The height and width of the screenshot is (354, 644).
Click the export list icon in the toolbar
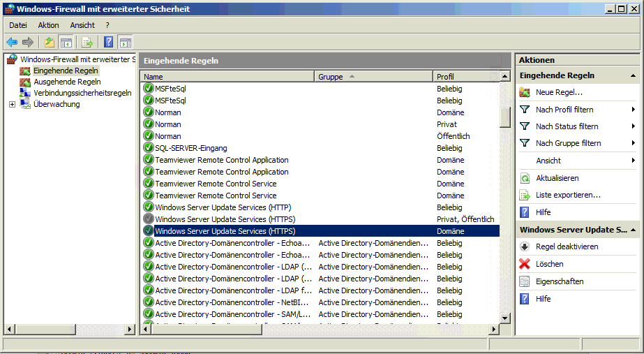point(87,42)
